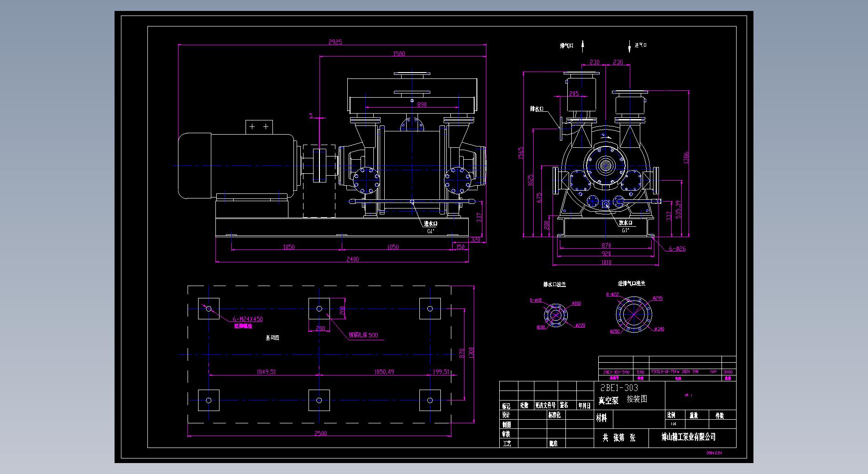Select the 1010 width dimension
Viewport: 868px width, 474px height.
click(x=606, y=262)
